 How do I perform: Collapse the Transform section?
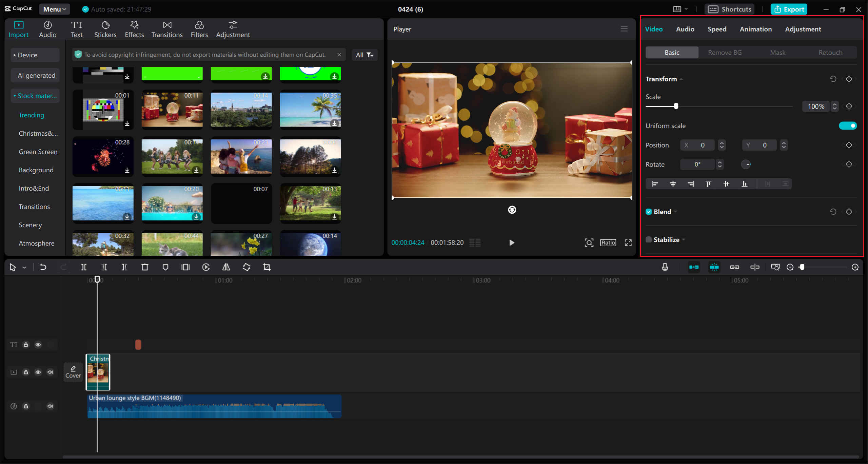pos(681,79)
